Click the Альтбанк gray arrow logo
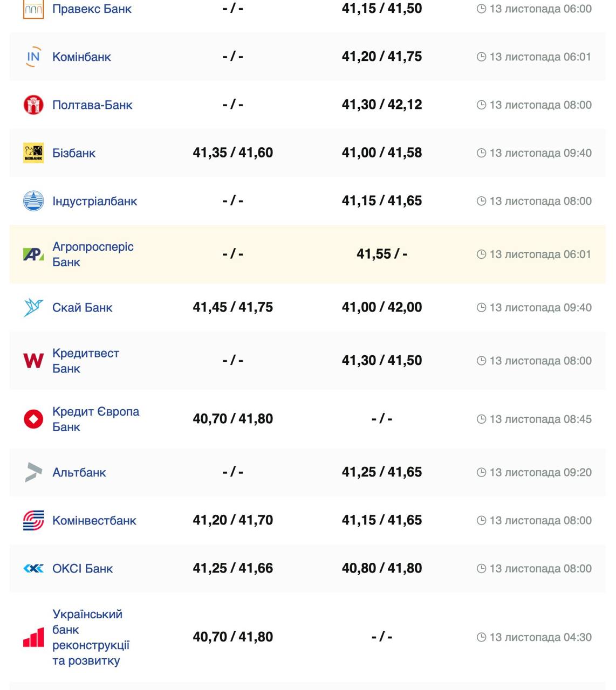The width and height of the screenshot is (616, 690). click(x=33, y=472)
